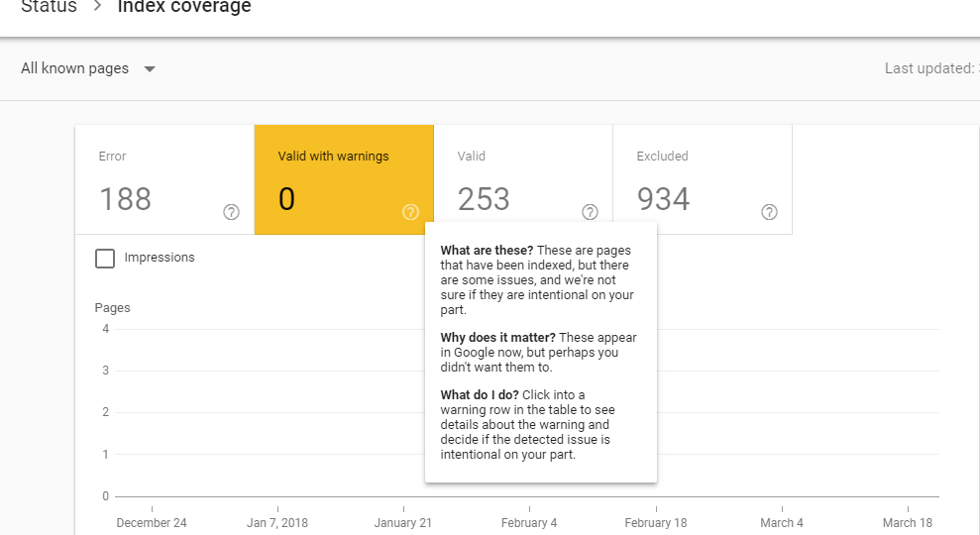Click the Jan 7, 2018 date label

coord(277,522)
